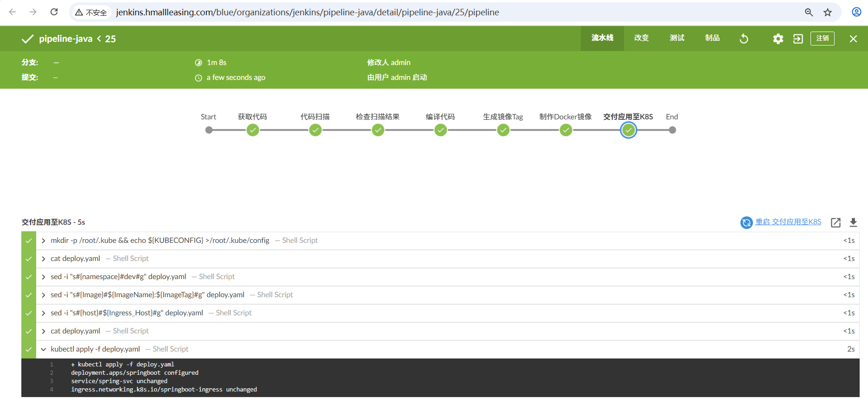Switch to the 测试 tab

[677, 38]
